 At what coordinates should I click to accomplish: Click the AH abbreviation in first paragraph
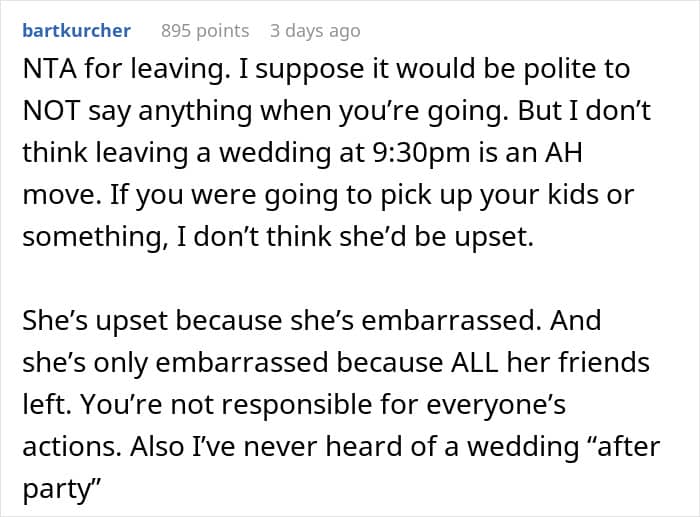[563, 152]
